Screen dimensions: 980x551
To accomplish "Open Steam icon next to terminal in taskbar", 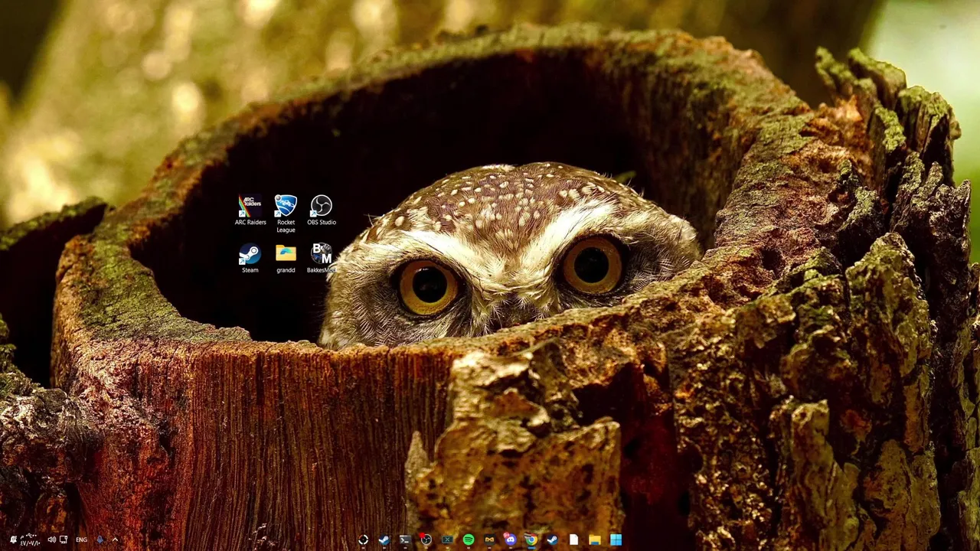I will pos(384,540).
